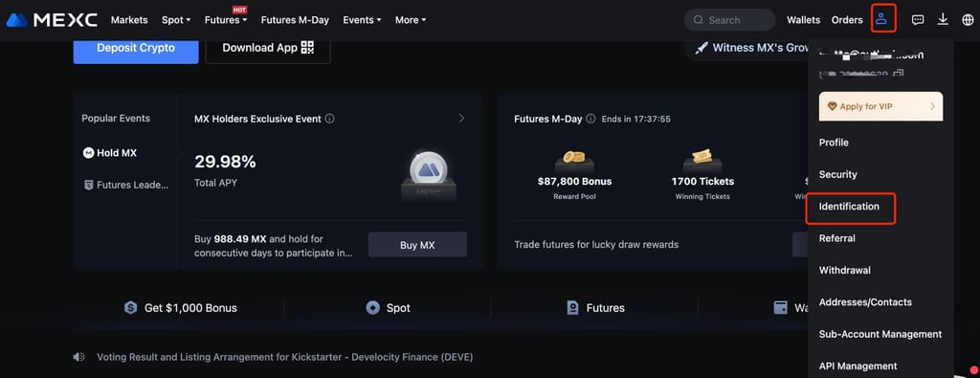Click info icon beside MX Holders Exclusive Event
980x378 pixels.
[x=330, y=119]
